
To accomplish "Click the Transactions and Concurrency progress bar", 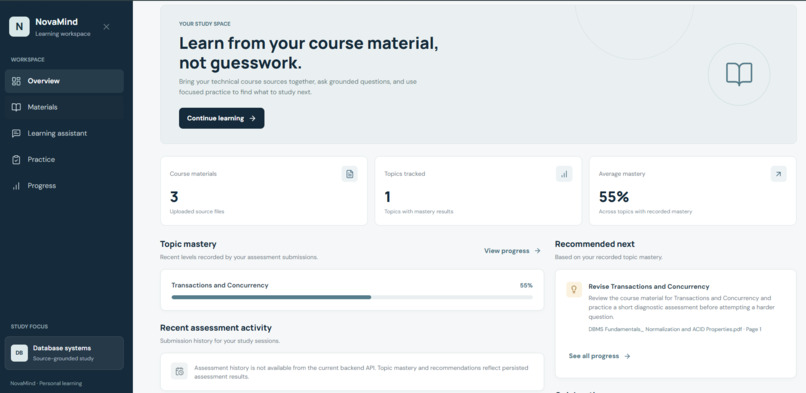I will tap(352, 297).
